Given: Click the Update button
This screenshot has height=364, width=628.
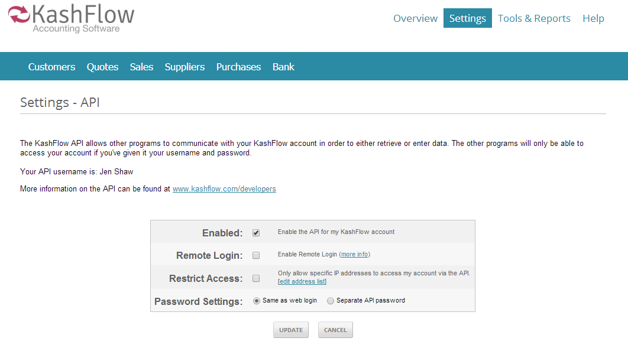Looking at the screenshot, I should tap(291, 330).
